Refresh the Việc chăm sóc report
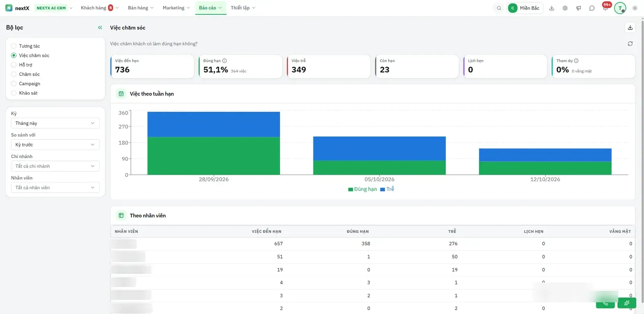Image resolution: width=644 pixels, height=314 pixels. [x=630, y=43]
